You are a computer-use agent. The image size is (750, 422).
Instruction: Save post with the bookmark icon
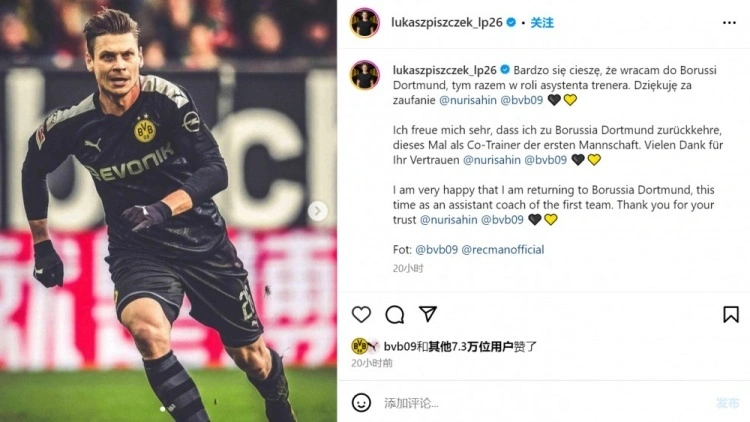pos(730,314)
